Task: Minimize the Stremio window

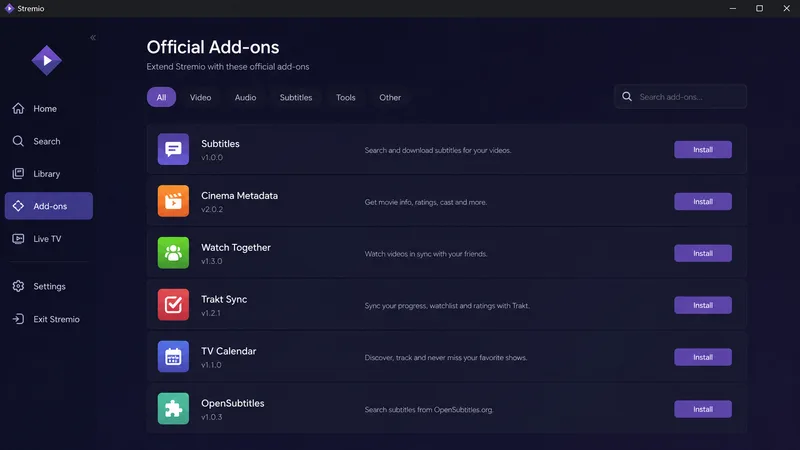Action: (x=733, y=8)
